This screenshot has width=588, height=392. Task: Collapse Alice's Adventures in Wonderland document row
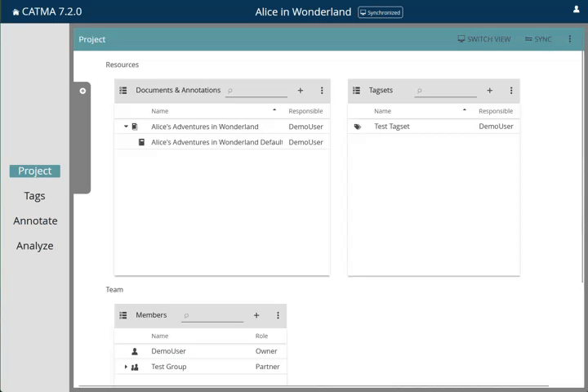pyautogui.click(x=126, y=127)
